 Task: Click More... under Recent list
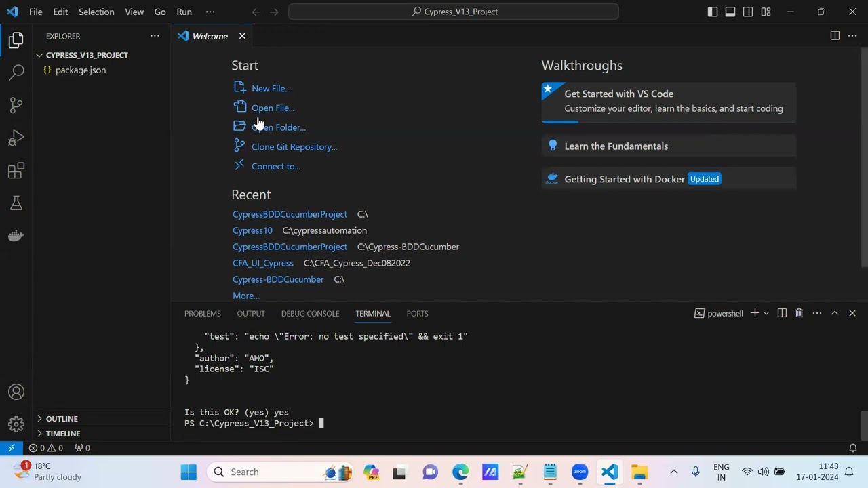[245, 296]
